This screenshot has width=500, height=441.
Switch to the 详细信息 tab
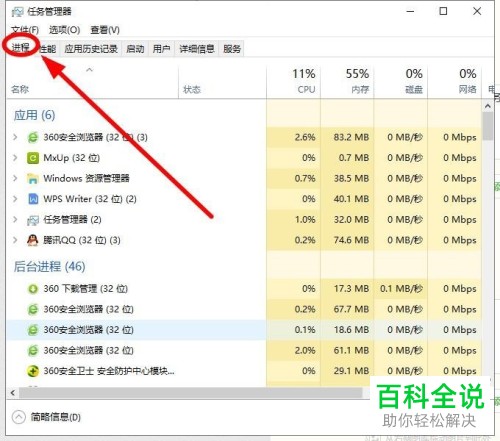[197, 49]
